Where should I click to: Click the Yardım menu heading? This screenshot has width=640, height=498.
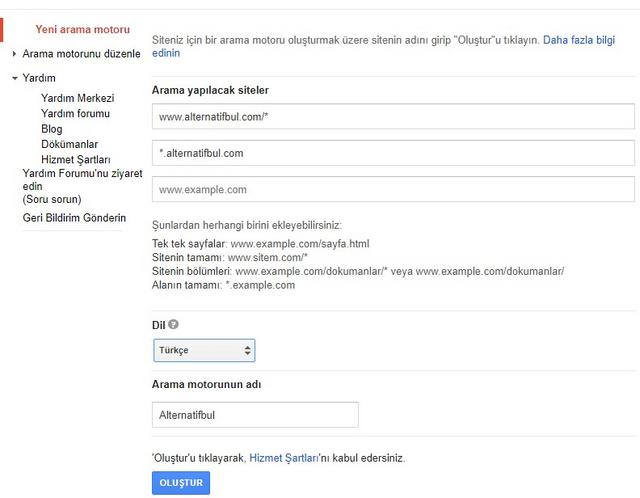[39, 78]
